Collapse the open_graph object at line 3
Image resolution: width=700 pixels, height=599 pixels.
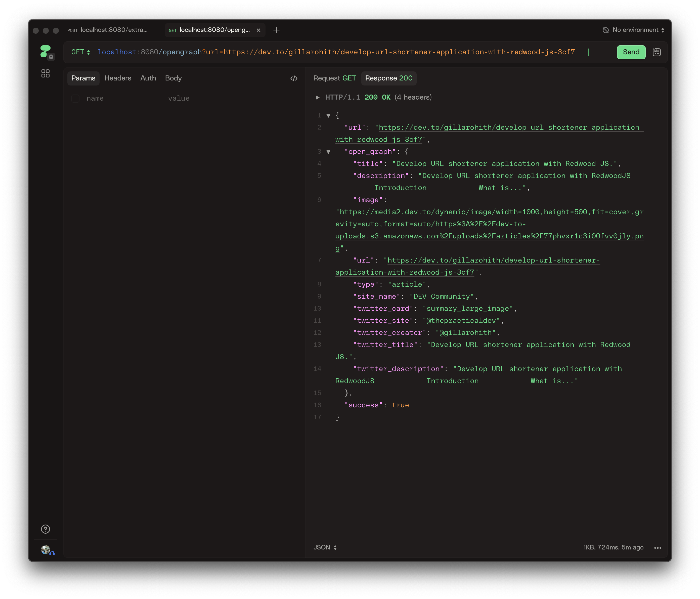[328, 152]
